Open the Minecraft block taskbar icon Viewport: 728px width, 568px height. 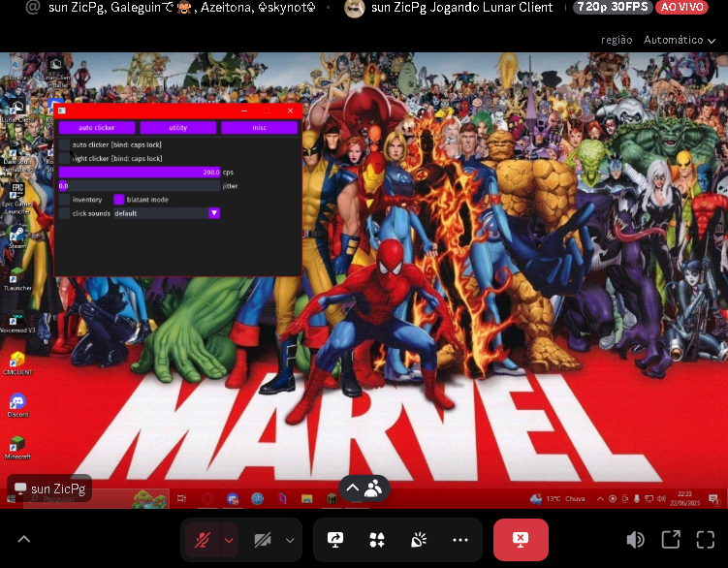pos(332,499)
